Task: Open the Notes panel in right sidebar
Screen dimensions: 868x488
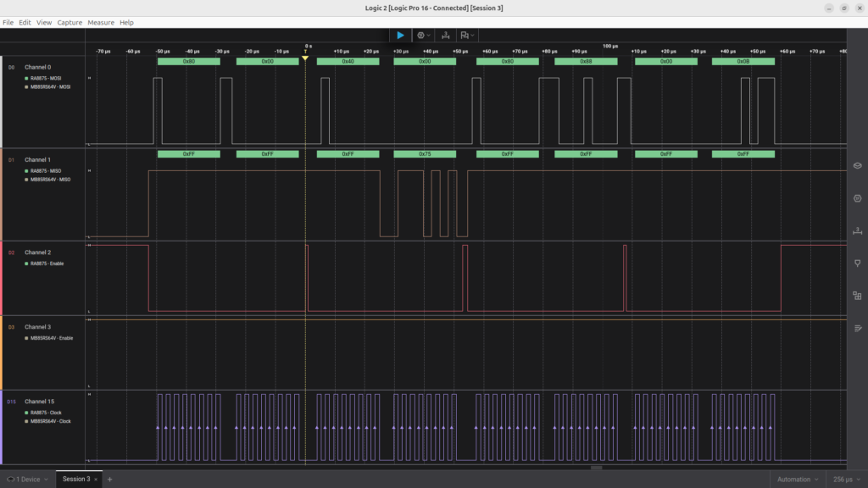Action: (858, 329)
